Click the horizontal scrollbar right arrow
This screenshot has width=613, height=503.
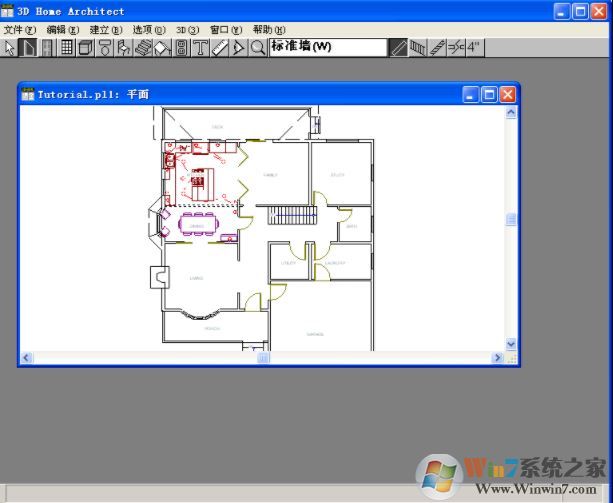pos(497,357)
